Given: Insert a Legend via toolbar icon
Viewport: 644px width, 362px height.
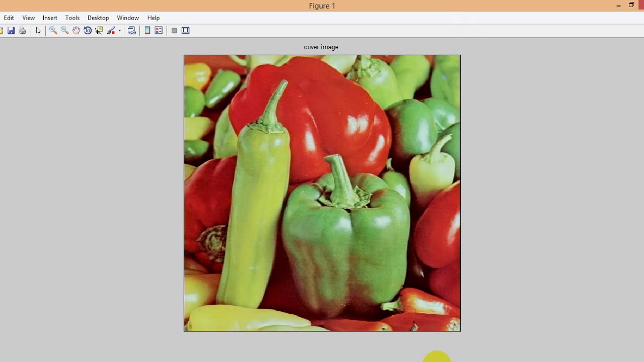Looking at the screenshot, I should [158, 31].
